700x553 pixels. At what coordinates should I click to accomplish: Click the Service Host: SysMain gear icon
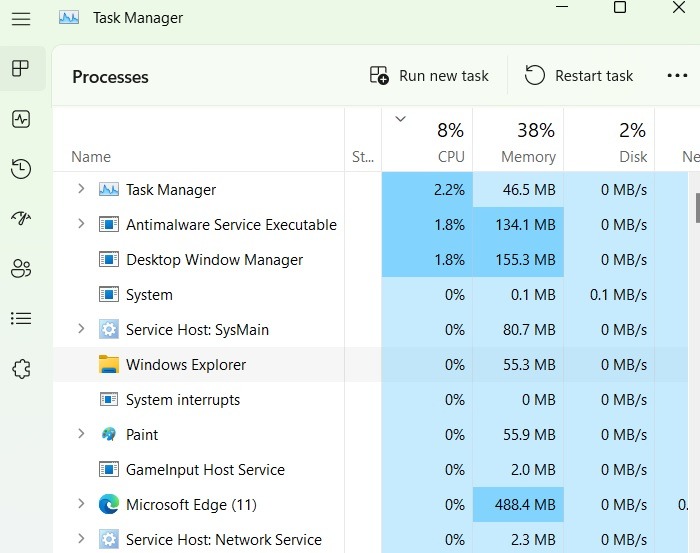point(108,329)
